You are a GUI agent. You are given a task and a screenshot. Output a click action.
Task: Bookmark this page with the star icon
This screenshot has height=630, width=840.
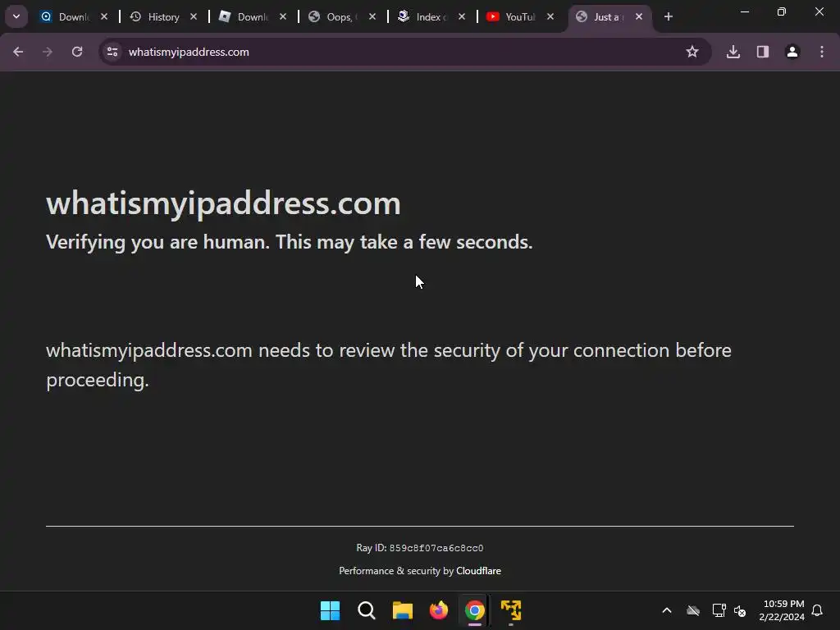692,52
